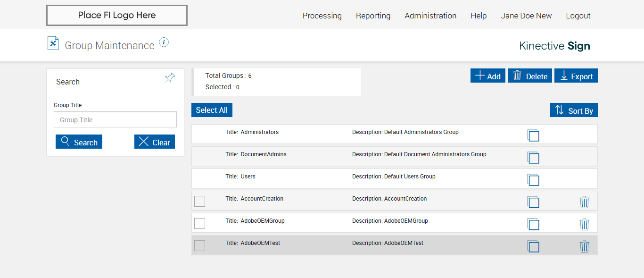
Task: Click the info icon beside Group Maintenance
Action: tap(164, 42)
